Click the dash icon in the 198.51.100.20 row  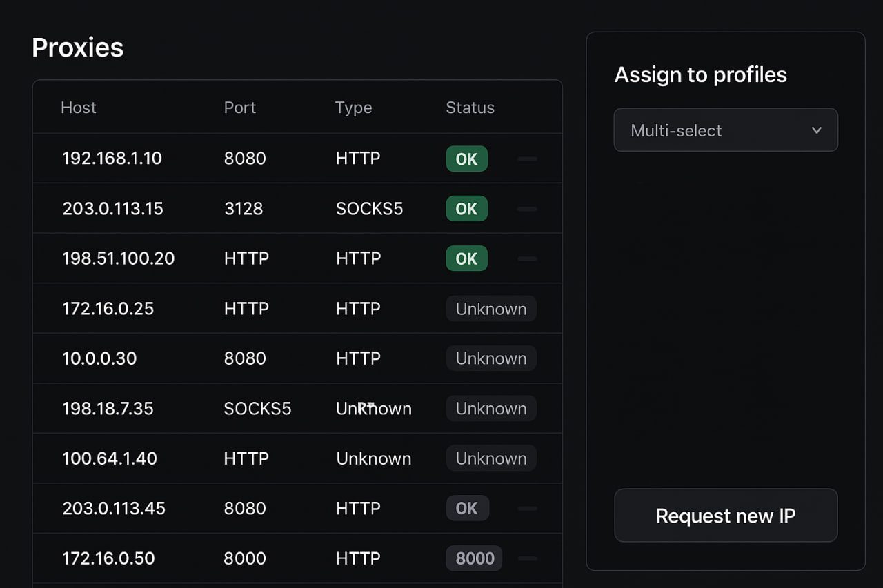[x=527, y=259]
